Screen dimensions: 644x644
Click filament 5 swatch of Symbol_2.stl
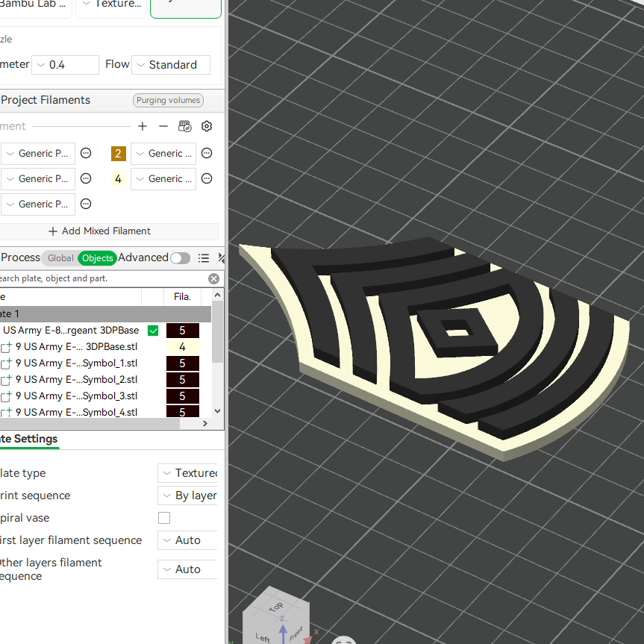(183, 380)
